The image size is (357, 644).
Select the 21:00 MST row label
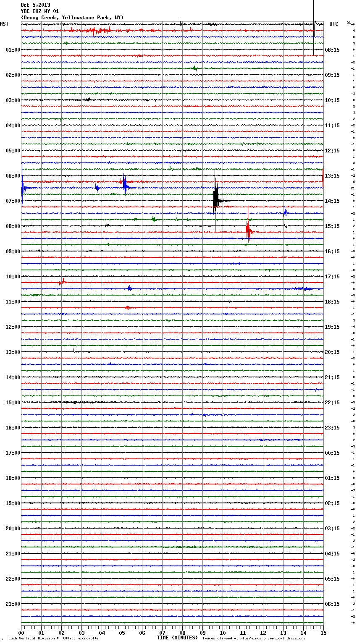point(13,554)
